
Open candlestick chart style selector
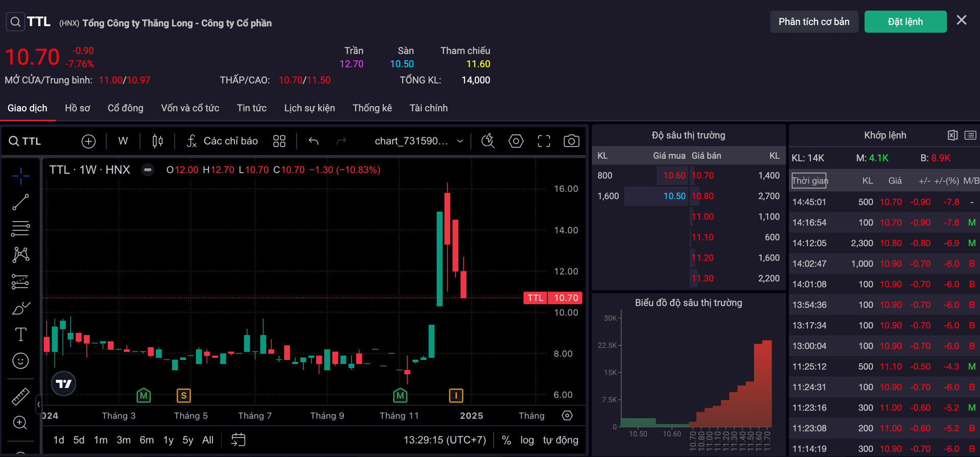158,141
